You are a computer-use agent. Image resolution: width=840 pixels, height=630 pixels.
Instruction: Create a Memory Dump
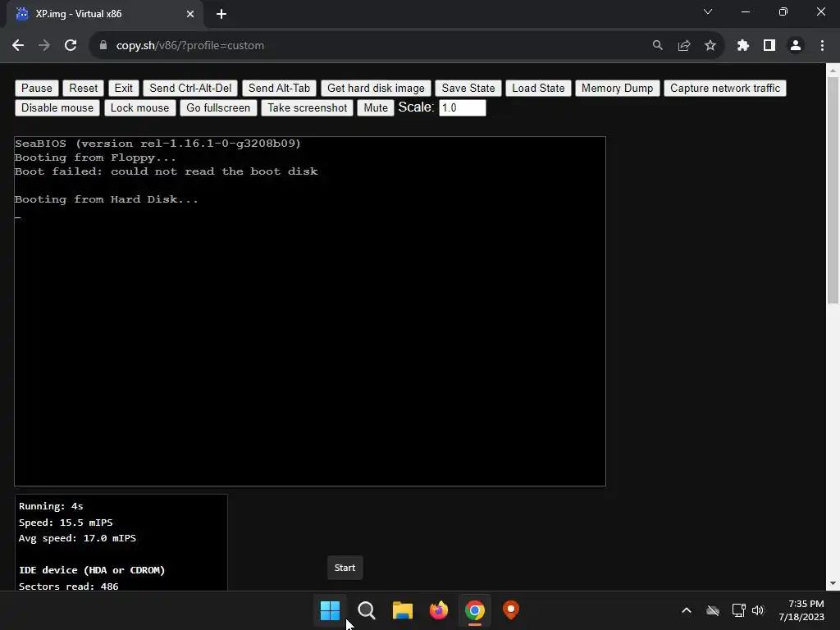pyautogui.click(x=617, y=88)
